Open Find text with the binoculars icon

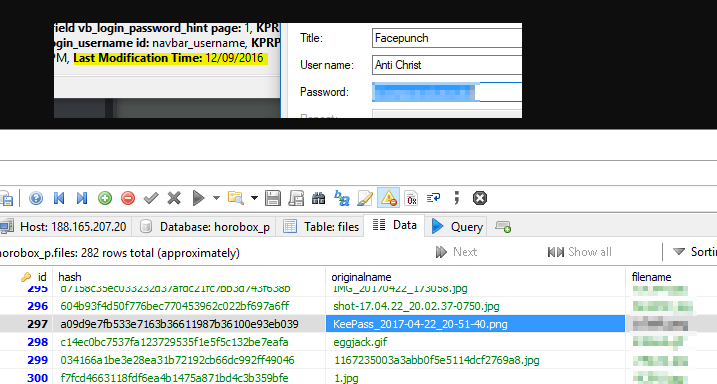tap(318, 198)
